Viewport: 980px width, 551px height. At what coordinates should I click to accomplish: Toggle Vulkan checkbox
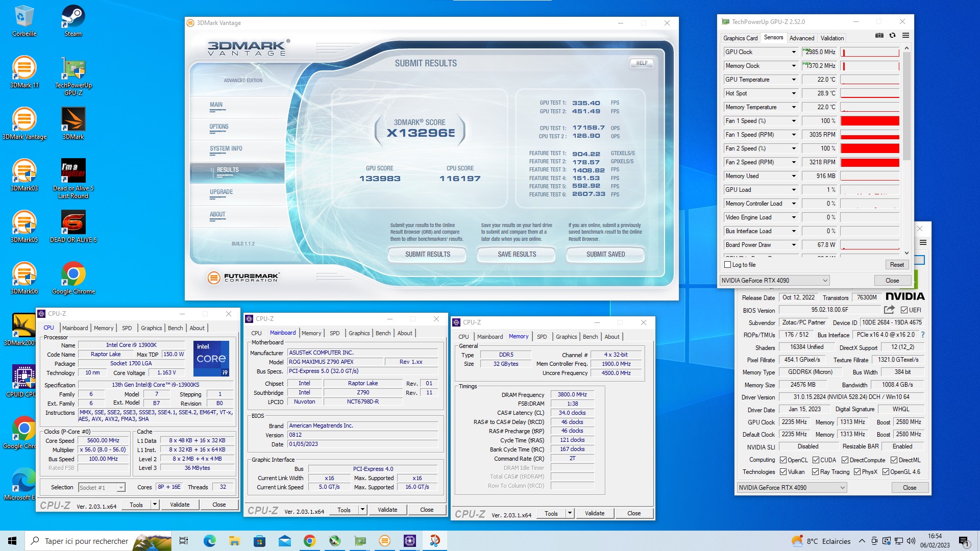pyautogui.click(x=783, y=472)
